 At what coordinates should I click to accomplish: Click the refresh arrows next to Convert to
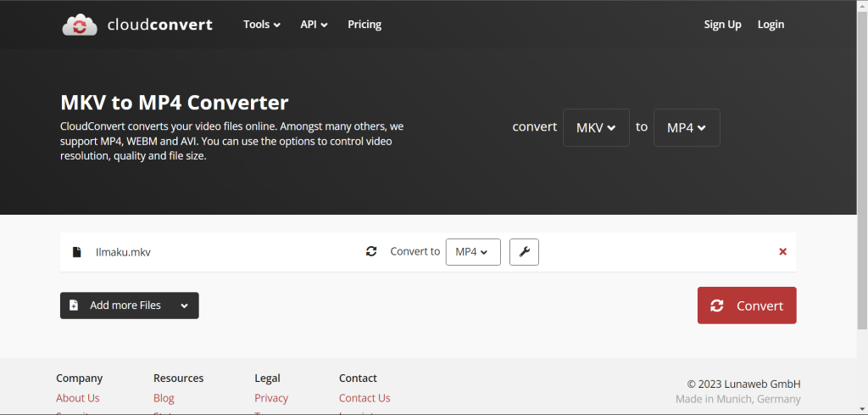tap(371, 252)
